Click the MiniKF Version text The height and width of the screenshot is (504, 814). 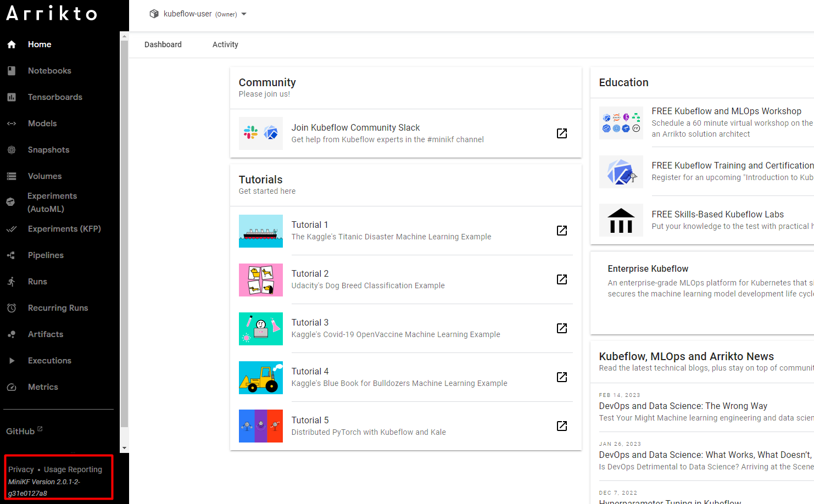44,488
